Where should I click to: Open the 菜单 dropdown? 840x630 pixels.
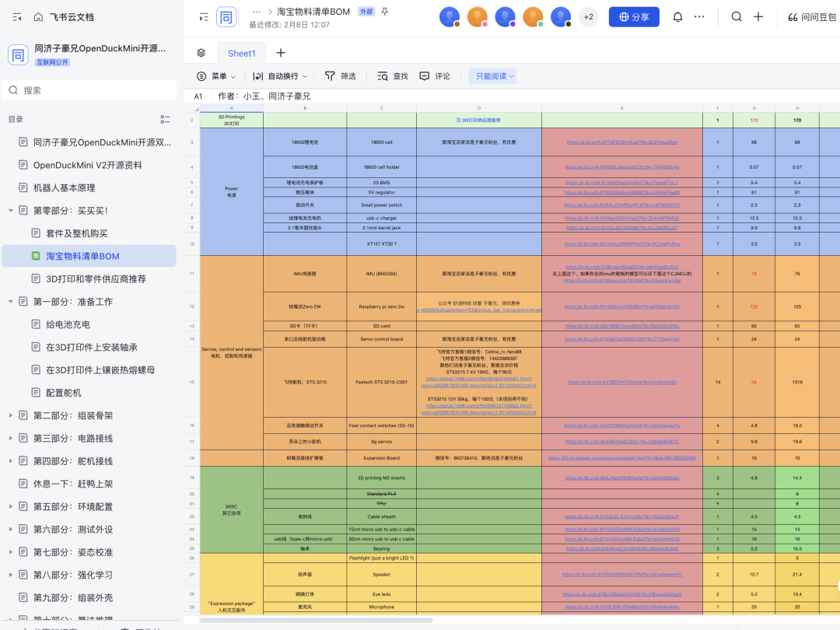pos(216,76)
